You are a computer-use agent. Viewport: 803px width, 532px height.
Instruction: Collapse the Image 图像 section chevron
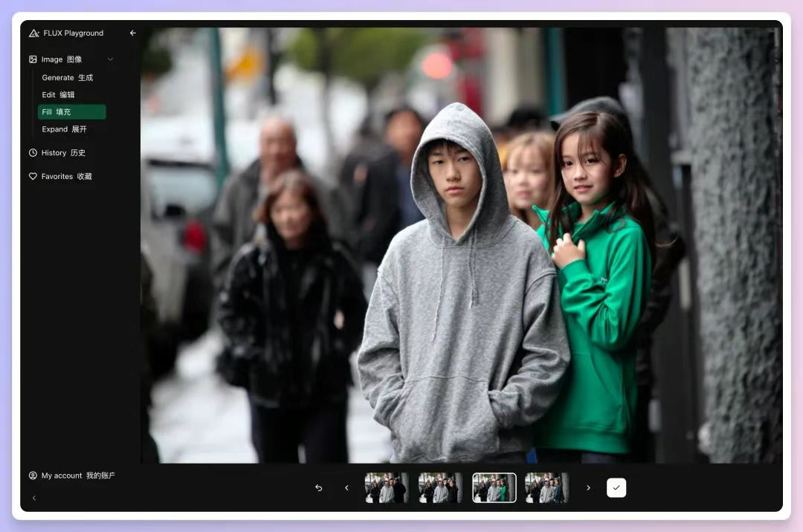110,59
